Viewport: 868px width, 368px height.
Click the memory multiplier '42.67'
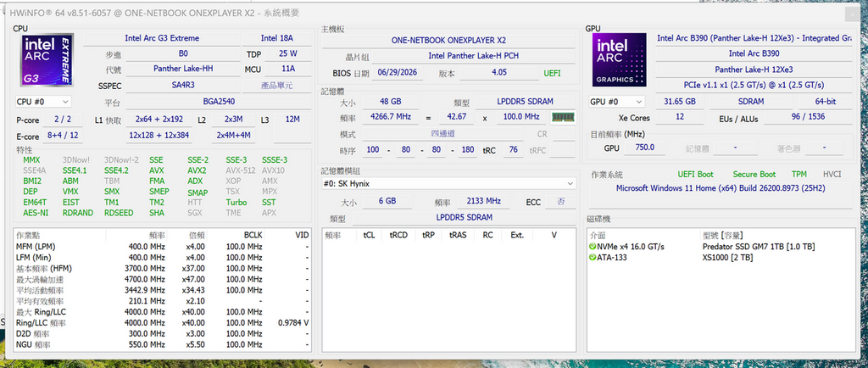pyautogui.click(x=456, y=117)
